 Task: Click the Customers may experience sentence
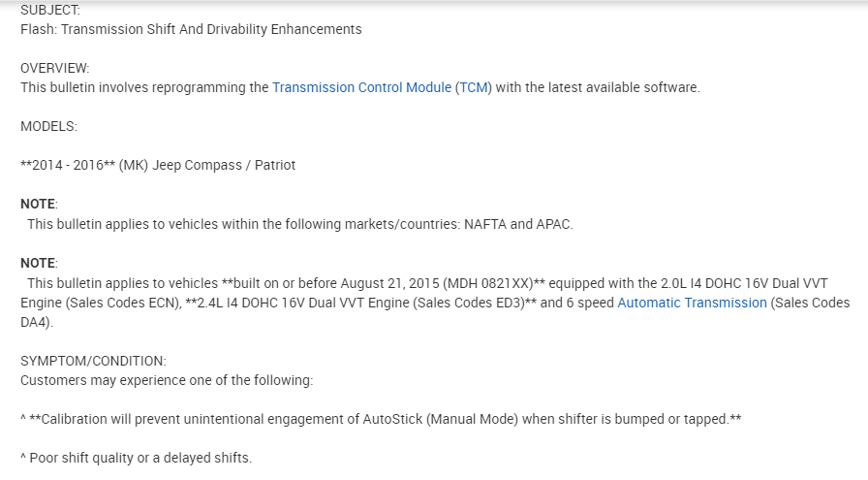coord(167,380)
